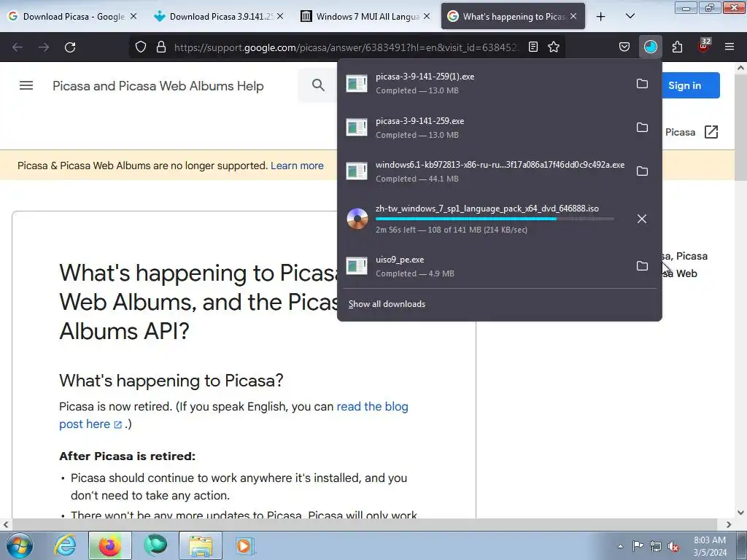The width and height of the screenshot is (747, 560).
Task: Go forward to next page
Action: tap(44, 47)
